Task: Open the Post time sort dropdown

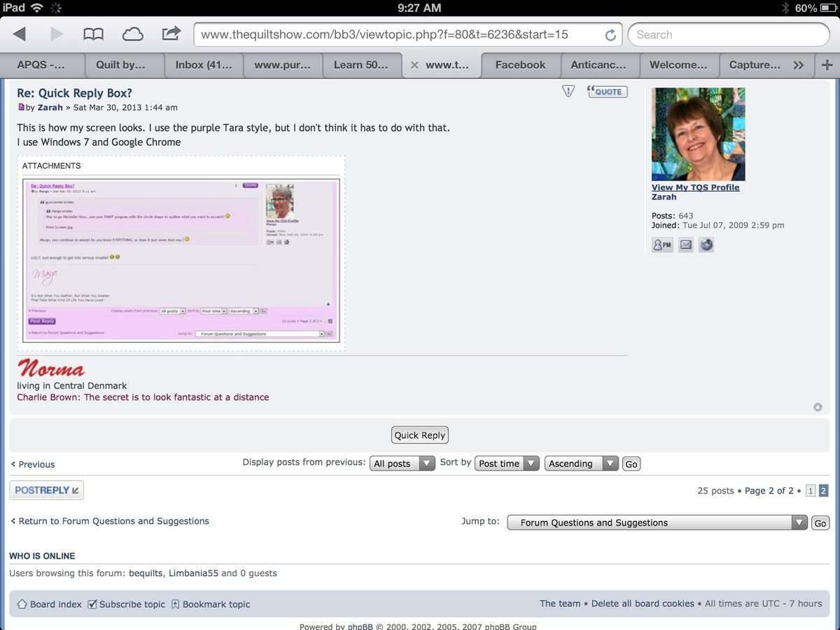Action: point(507,463)
